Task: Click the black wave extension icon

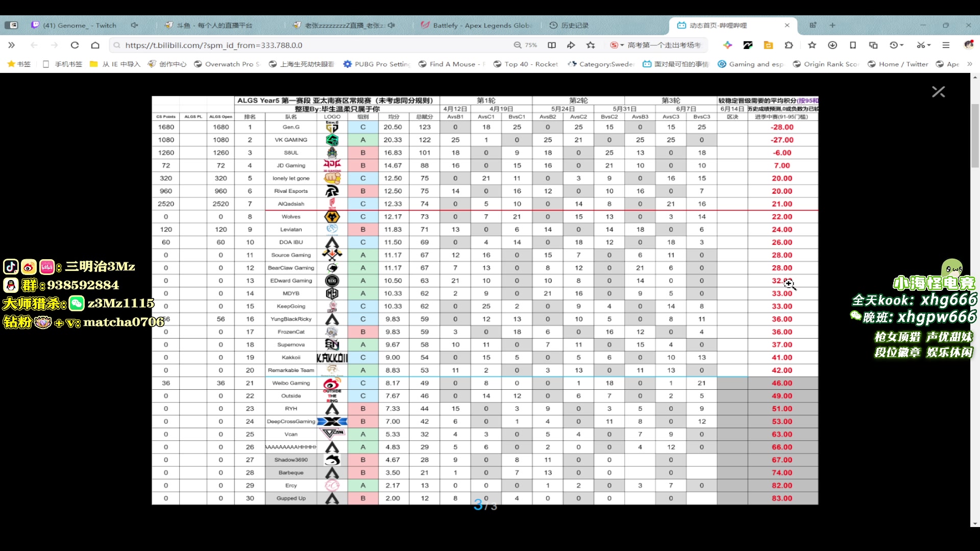Action: pyautogui.click(x=748, y=45)
